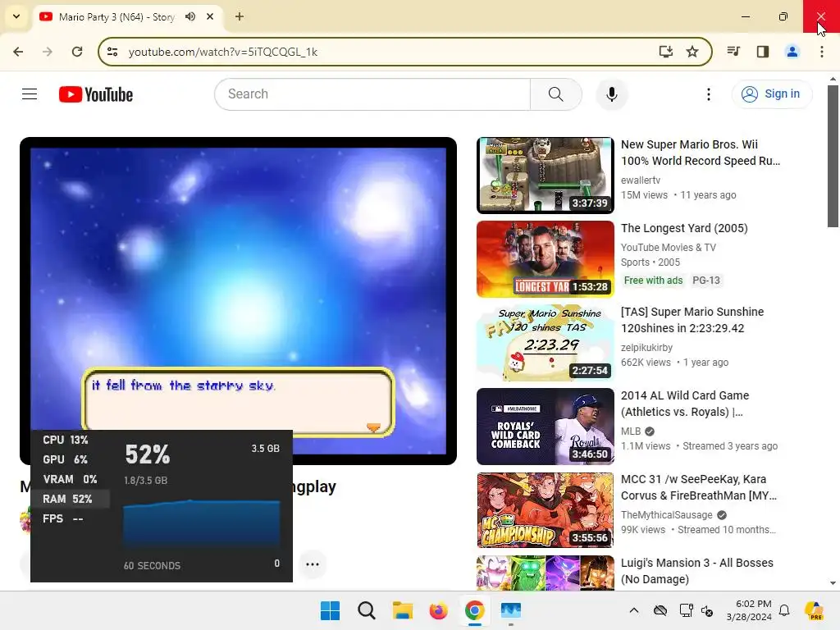This screenshot has width=840, height=630.
Task: Open 2014 AL Wild Card Game title
Action: (x=685, y=404)
